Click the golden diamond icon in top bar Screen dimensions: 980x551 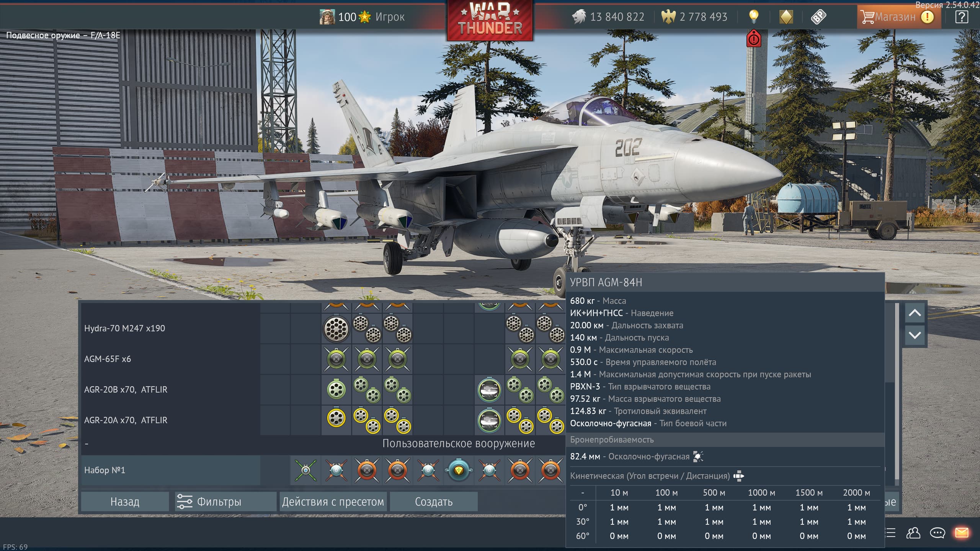(786, 16)
